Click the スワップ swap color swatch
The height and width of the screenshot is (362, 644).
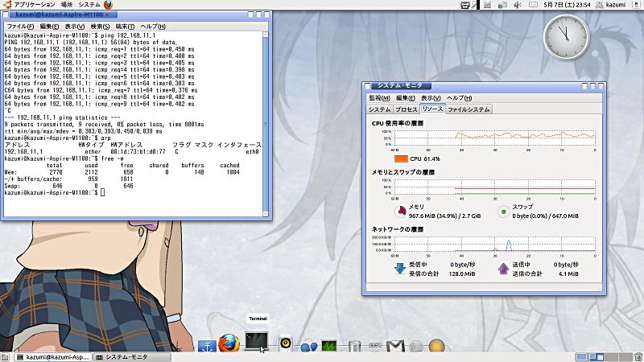pyautogui.click(x=504, y=212)
